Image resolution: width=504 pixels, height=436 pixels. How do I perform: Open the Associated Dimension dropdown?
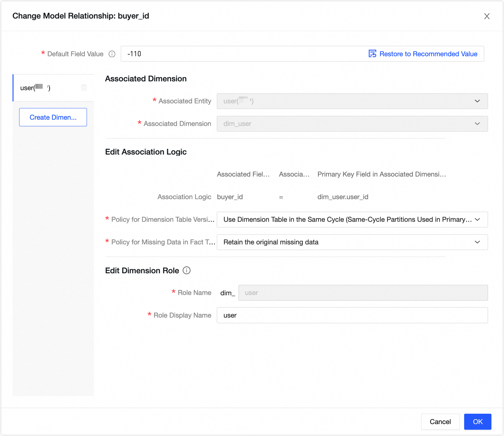point(352,124)
